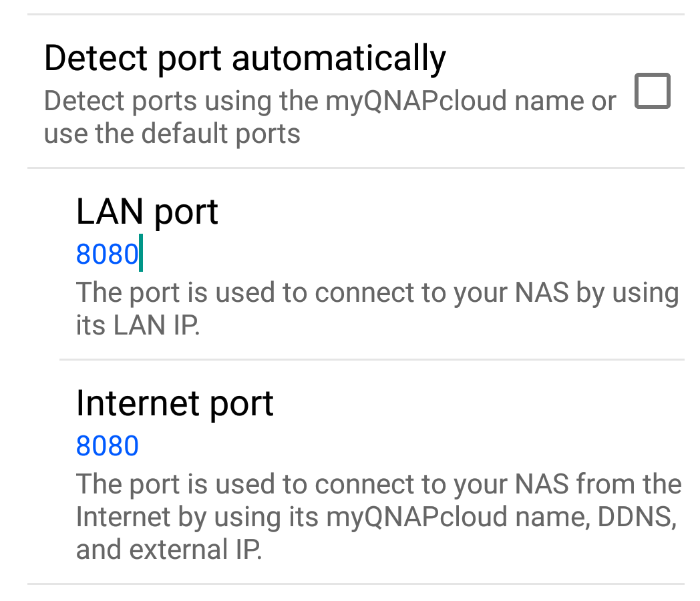Edit the Internet port 8080 value
This screenshot has width=700, height=601.
[107, 446]
